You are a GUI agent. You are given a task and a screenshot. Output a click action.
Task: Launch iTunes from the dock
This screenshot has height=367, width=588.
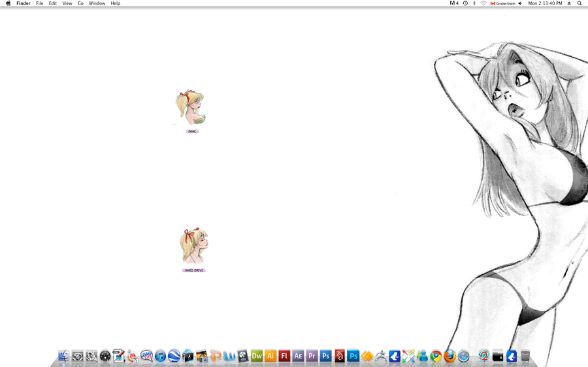point(160,356)
